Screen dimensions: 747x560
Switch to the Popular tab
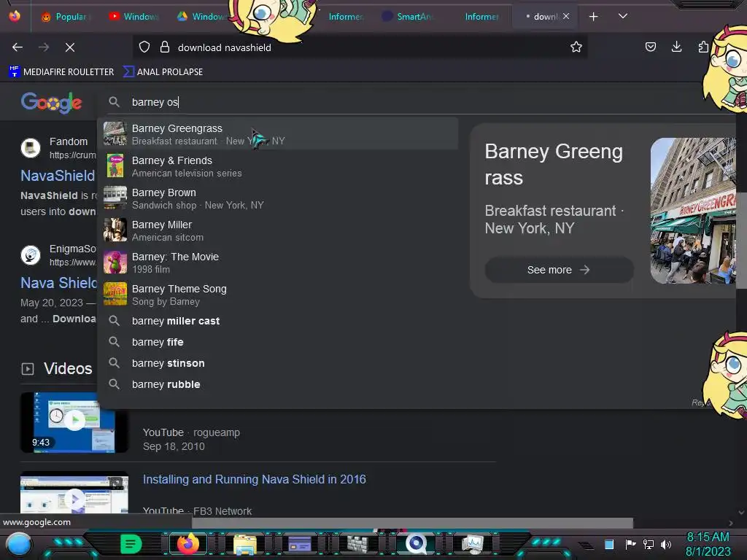(x=66, y=17)
